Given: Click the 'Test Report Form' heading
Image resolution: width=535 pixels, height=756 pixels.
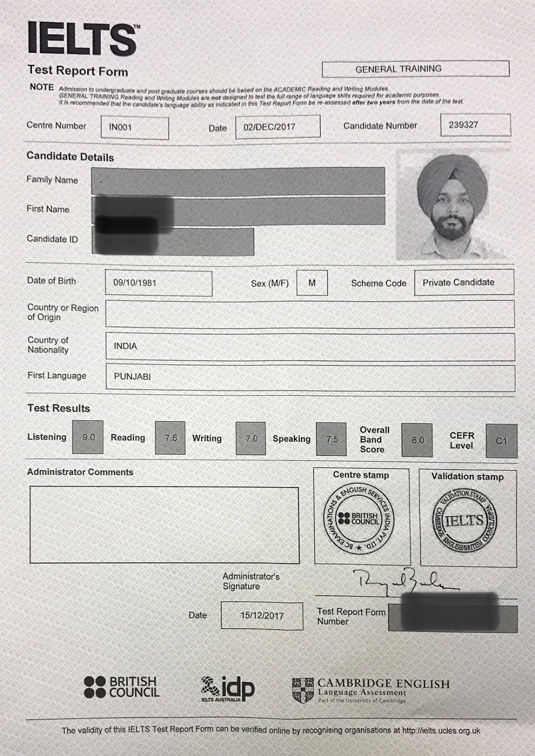Looking at the screenshot, I should [x=77, y=71].
